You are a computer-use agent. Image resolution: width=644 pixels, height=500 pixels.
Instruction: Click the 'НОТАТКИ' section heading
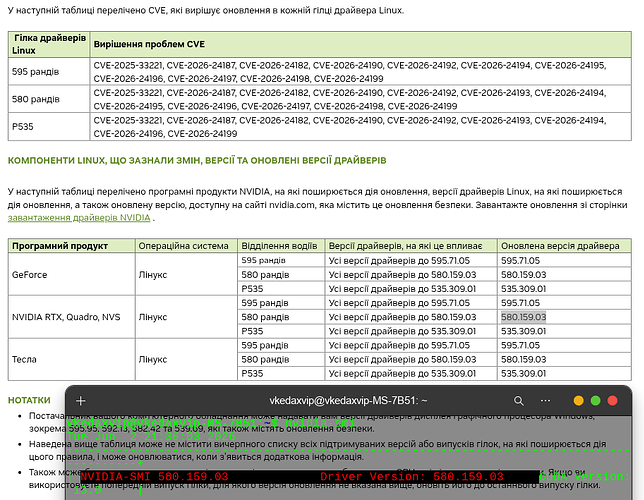coord(29,400)
